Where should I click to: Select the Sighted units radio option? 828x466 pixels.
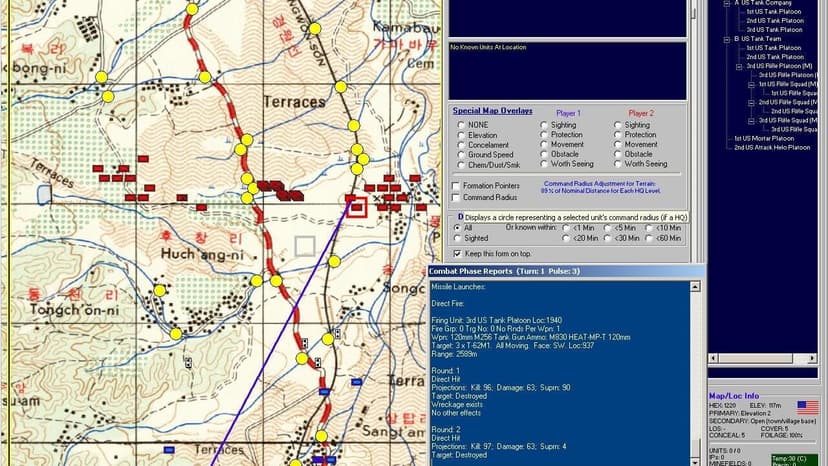[x=457, y=238]
